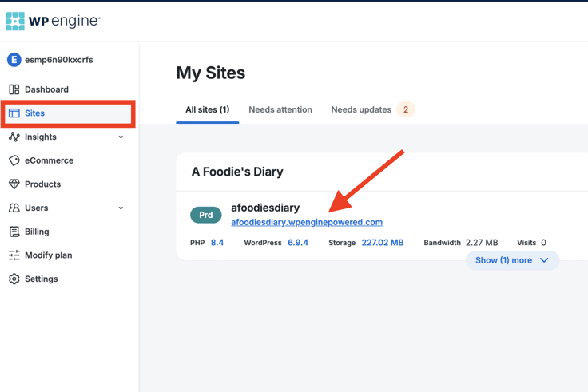The image size is (588, 392).
Task: Click the Settings gear icon
Action: coord(14,279)
